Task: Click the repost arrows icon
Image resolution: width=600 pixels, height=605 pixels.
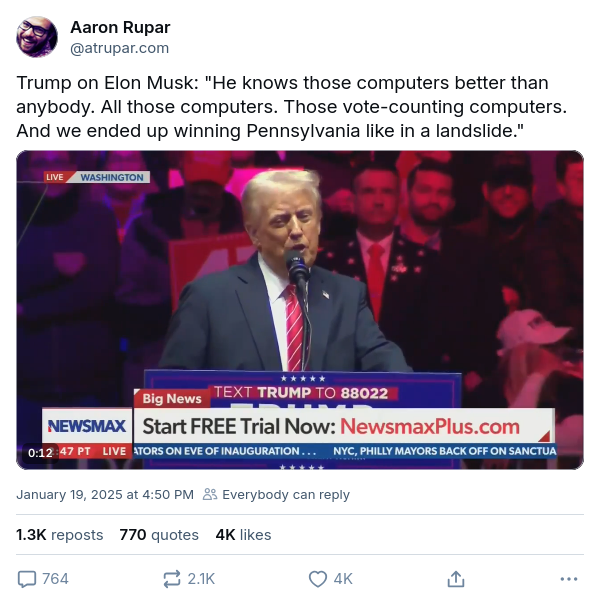Action: 172,579
